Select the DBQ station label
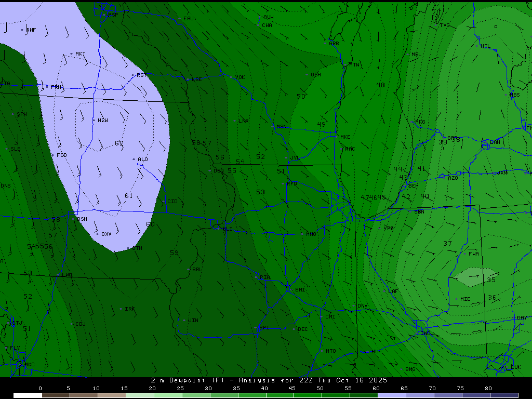Viewport: 532px width, 399px height. click(219, 170)
